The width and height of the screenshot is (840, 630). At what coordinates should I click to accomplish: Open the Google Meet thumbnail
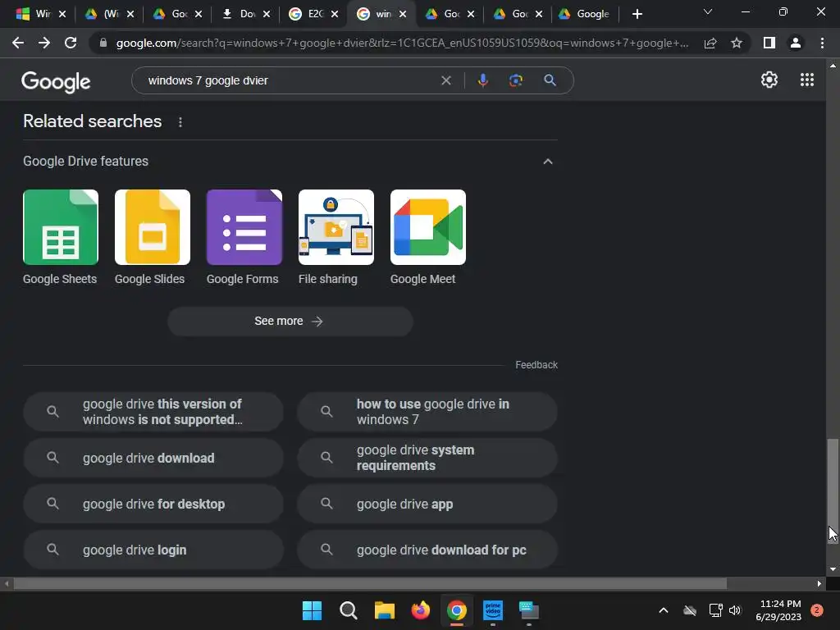point(428,227)
